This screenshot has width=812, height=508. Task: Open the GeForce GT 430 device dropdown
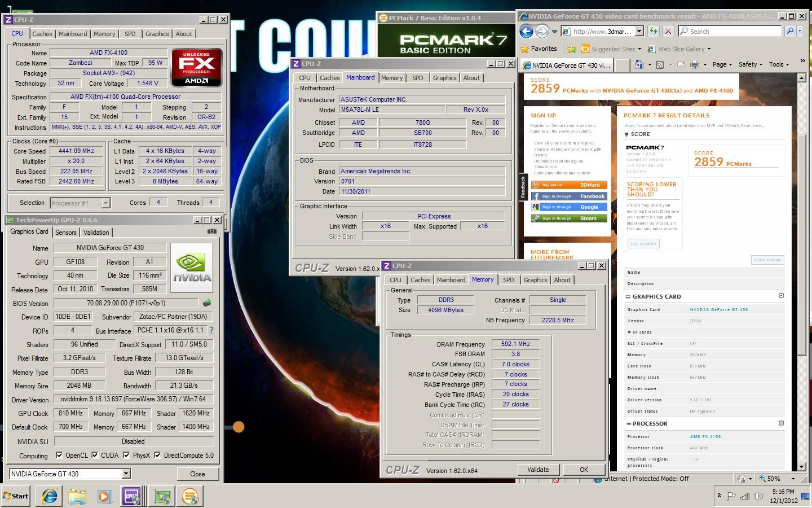[126, 474]
